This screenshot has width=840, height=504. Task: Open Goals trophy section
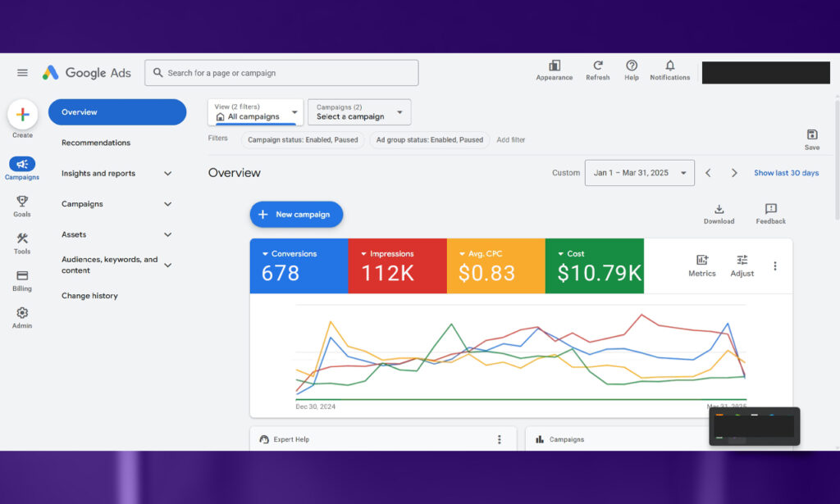point(22,206)
